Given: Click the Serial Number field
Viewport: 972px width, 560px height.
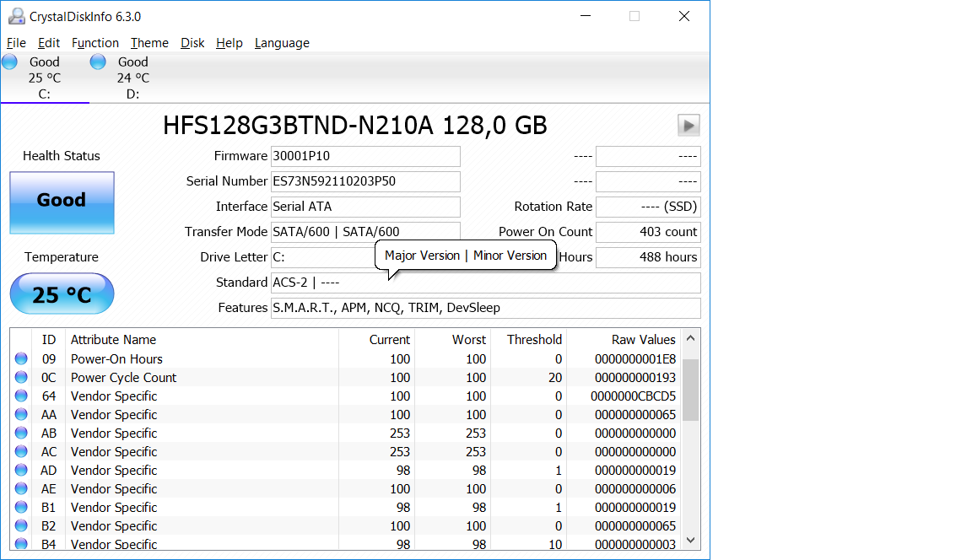Looking at the screenshot, I should click(x=365, y=181).
